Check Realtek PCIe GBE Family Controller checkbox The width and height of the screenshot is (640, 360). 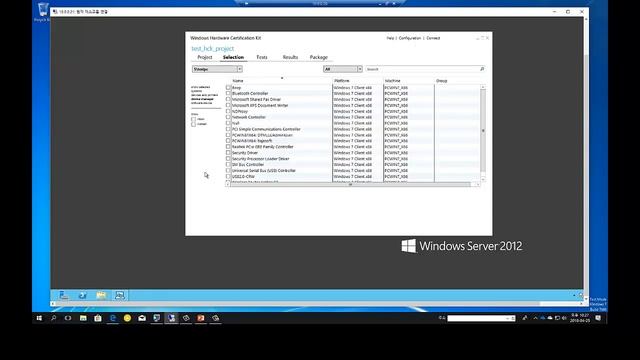228,147
